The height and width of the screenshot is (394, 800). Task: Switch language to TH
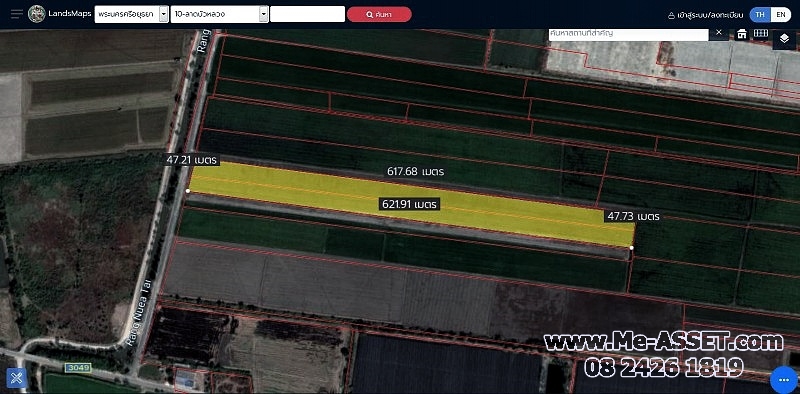click(x=760, y=15)
